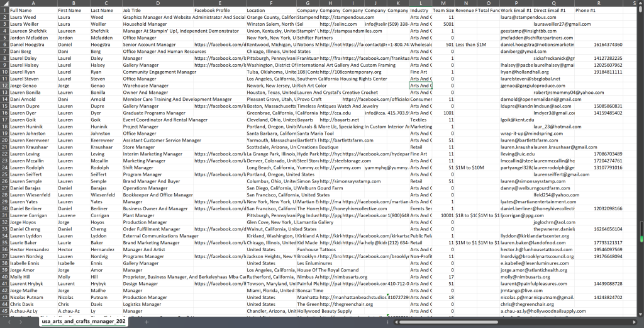Select column F header
The height and width of the screenshot is (328, 644).
tap(271, 3)
